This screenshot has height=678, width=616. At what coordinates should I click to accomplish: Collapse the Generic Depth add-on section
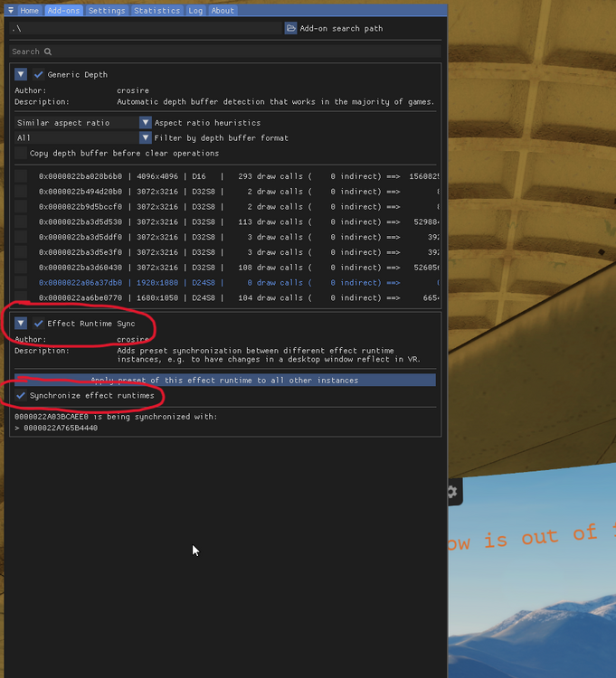[21, 74]
